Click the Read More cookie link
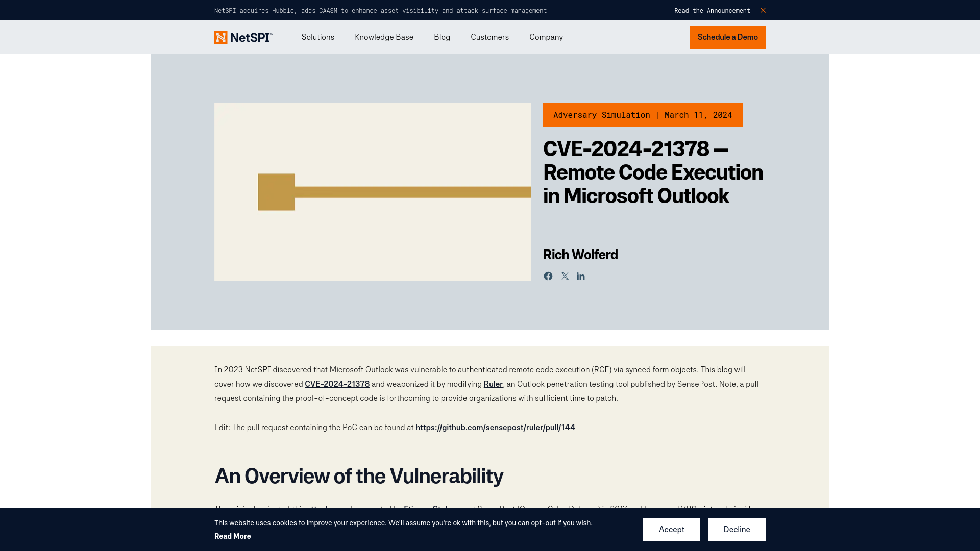Screen dimensions: 980x551 232,536
